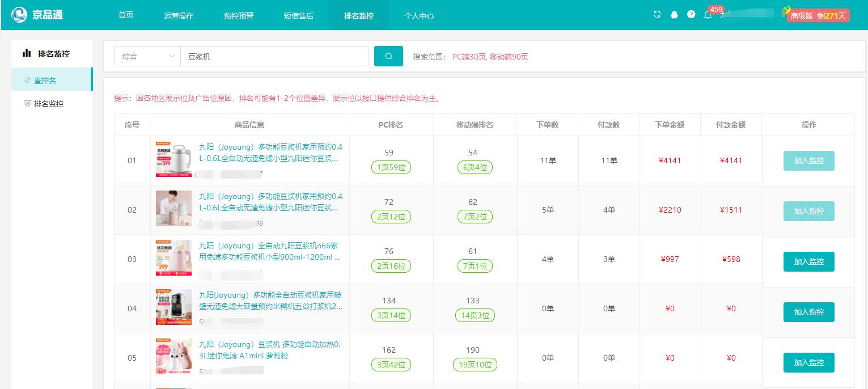Viewport: 868px width, 389px height.
Task: Open product thumbnail in row 05
Action: 173,357
